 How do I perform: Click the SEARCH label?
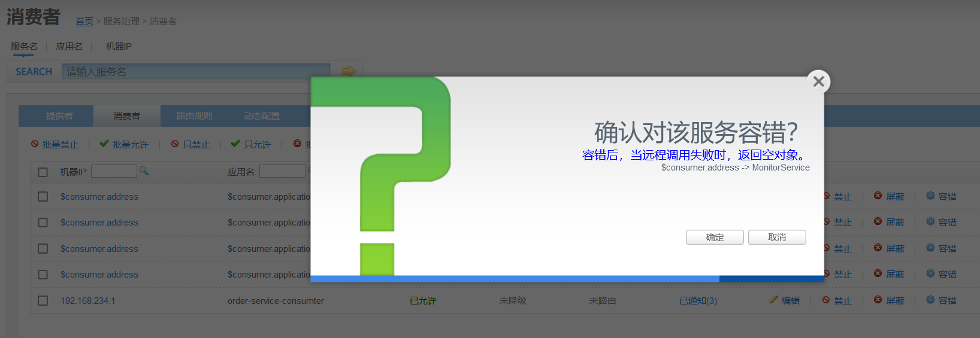coord(34,72)
